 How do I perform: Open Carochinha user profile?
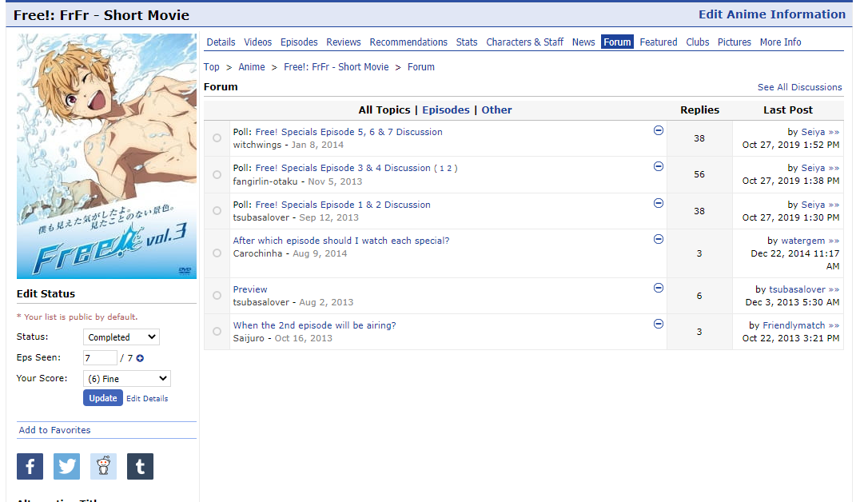pos(257,253)
